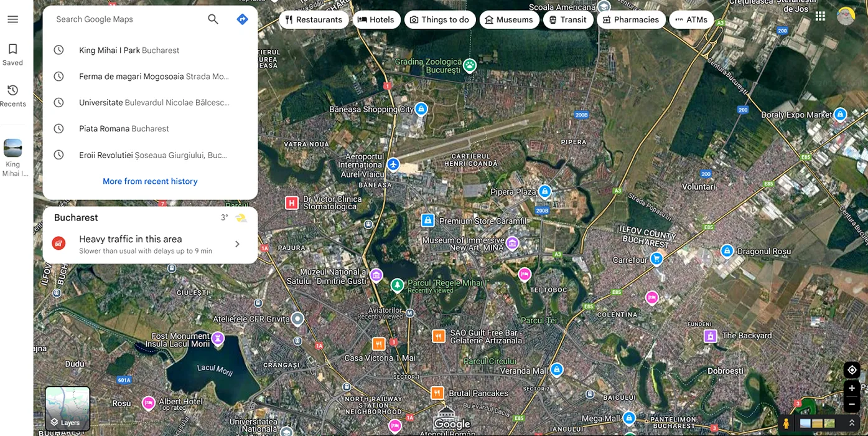Viewport: 868px width, 436px height.
Task: Click Dragonul Rosu shopping marker
Action: [727, 251]
